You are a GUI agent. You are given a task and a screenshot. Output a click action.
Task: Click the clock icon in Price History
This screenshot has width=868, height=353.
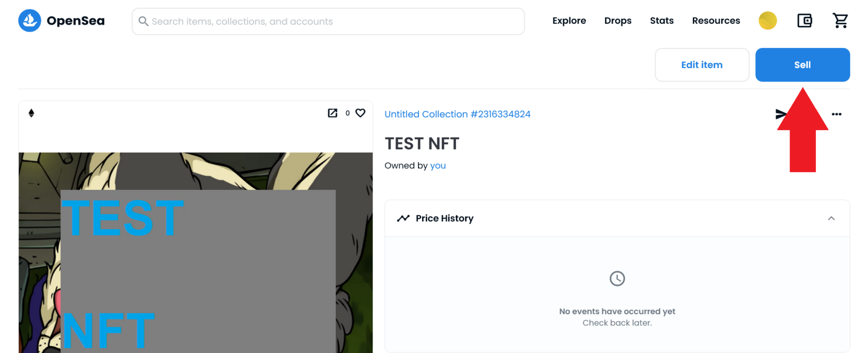pyautogui.click(x=617, y=279)
